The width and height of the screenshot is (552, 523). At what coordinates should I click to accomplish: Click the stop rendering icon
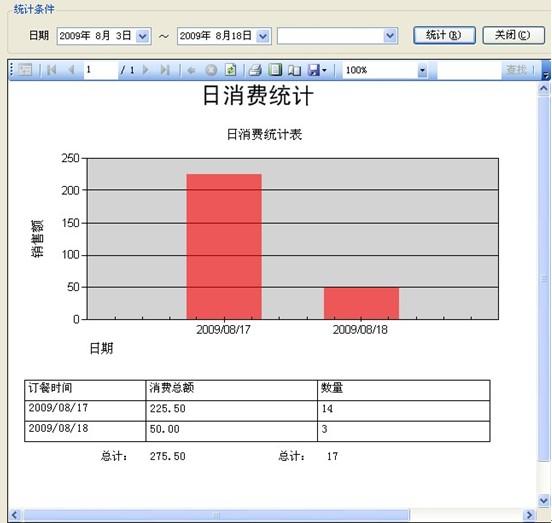point(211,70)
